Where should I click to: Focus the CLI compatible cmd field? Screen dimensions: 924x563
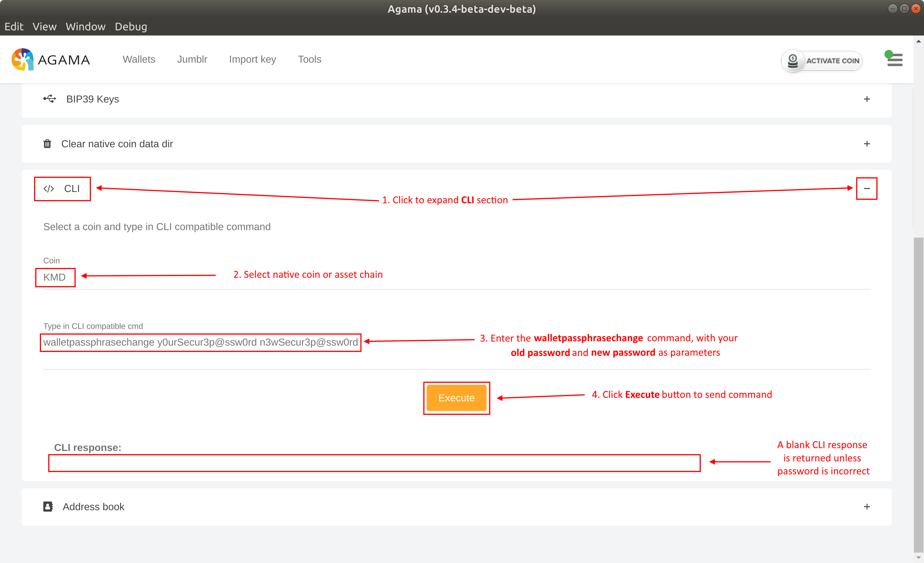(x=200, y=342)
